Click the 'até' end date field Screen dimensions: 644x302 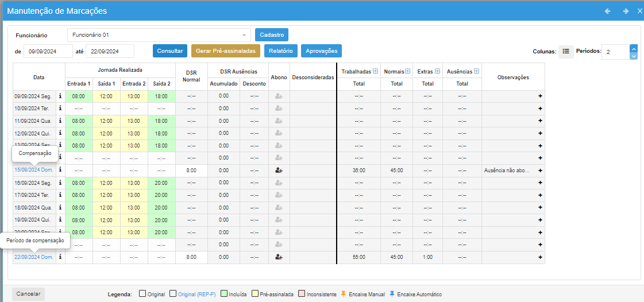[x=109, y=51]
